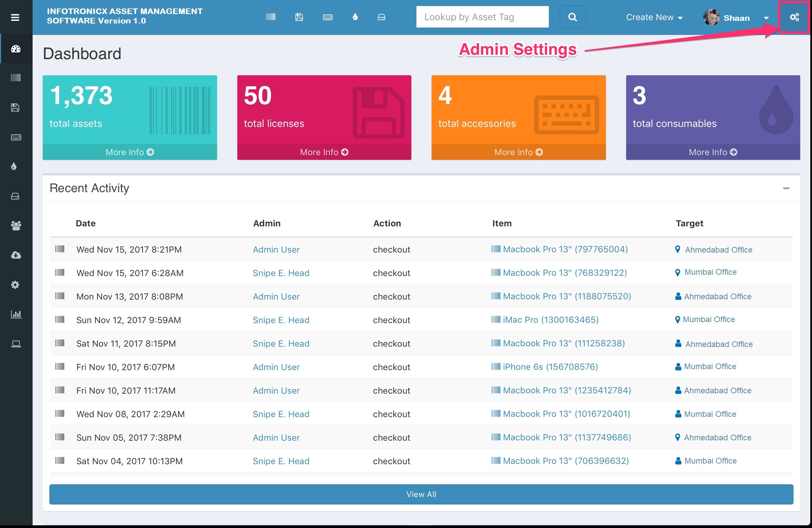Click the View All button below Recent Activity

coord(421,494)
